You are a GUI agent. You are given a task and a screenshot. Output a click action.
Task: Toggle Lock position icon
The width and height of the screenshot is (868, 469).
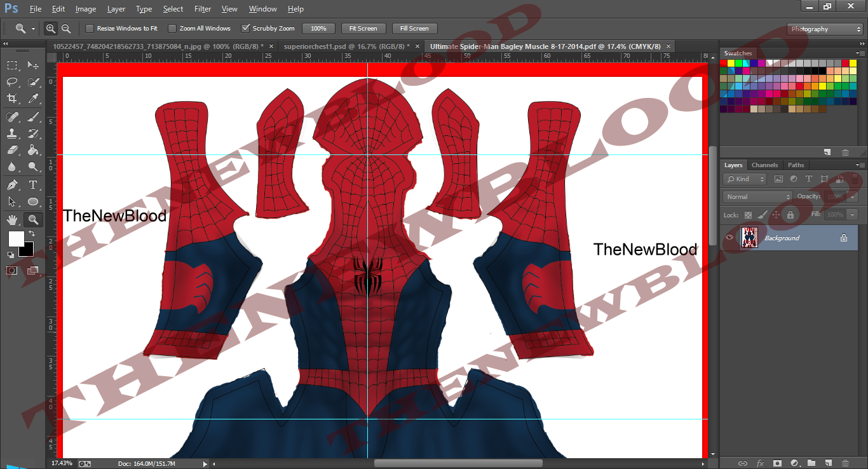click(776, 215)
